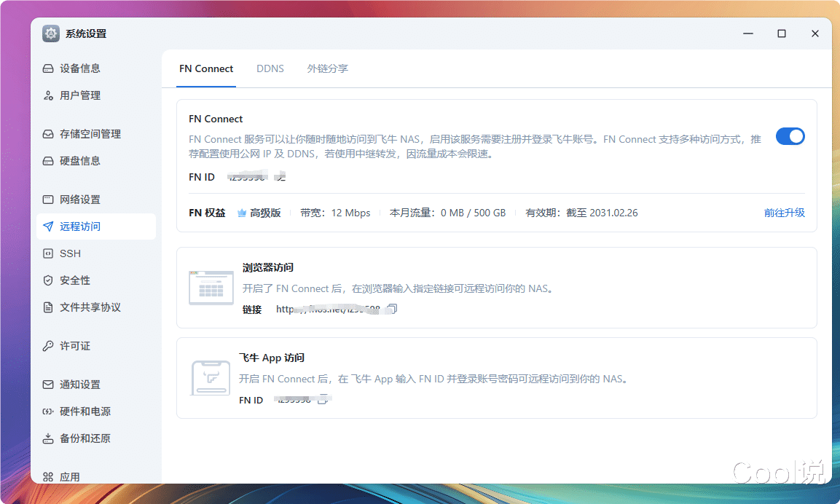The width and height of the screenshot is (840, 504).
Task: Minimize the 系统设置 window
Action: pyautogui.click(x=748, y=34)
